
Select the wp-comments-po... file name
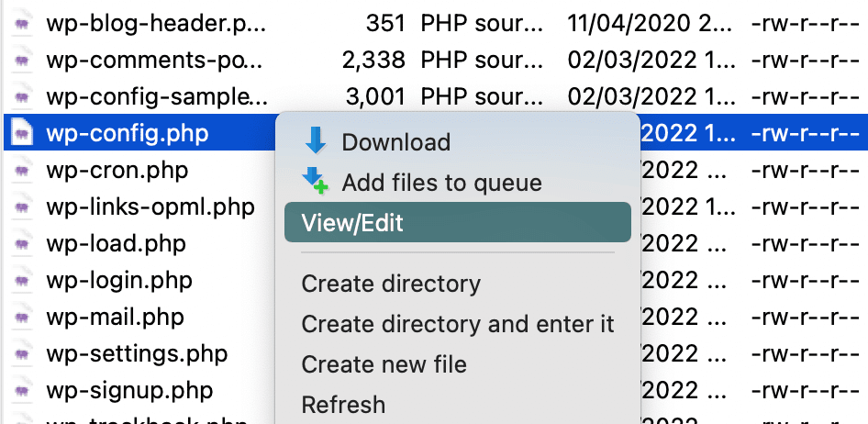(x=154, y=61)
